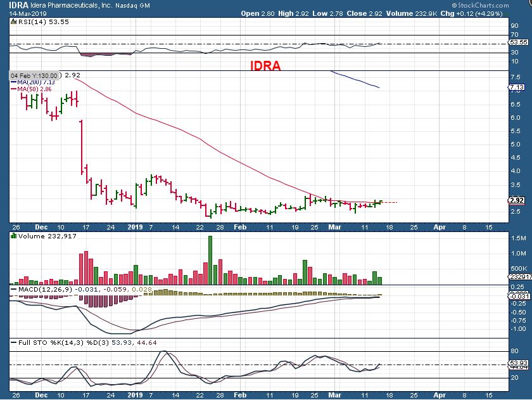Click the 53.93 value tag on stochastic axis
This screenshot has height=400, width=532.
pyautogui.click(x=519, y=363)
